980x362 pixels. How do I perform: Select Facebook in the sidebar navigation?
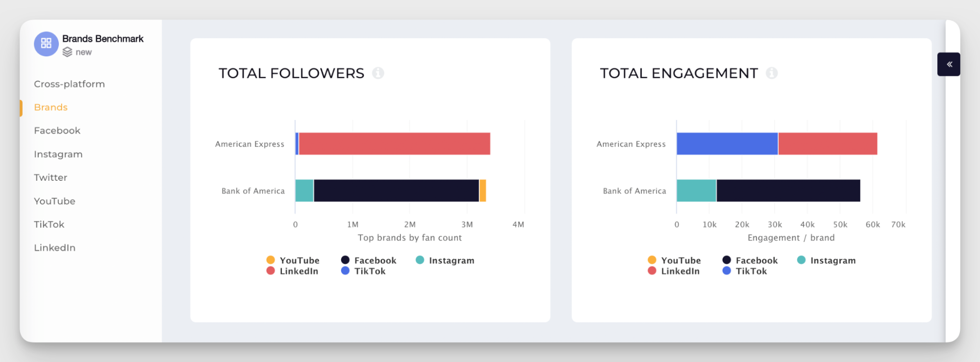57,130
